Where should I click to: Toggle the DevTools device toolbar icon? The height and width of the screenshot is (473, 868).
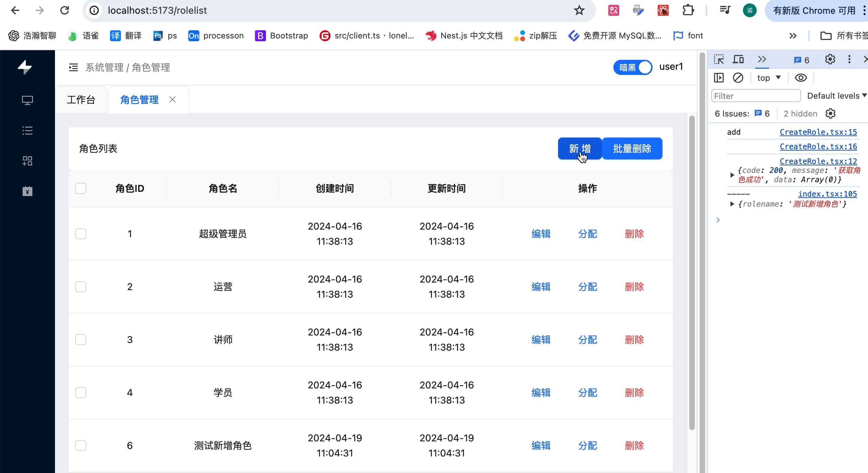738,59
